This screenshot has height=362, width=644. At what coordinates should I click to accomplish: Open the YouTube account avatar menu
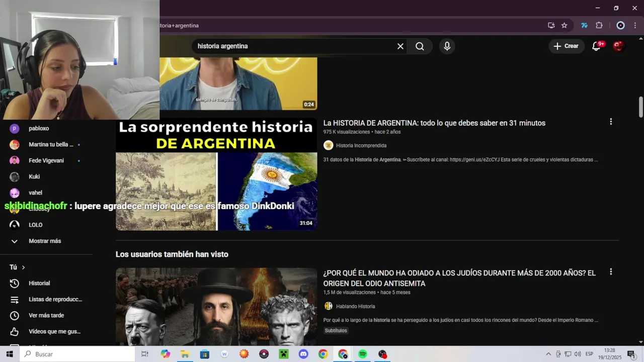[619, 46]
